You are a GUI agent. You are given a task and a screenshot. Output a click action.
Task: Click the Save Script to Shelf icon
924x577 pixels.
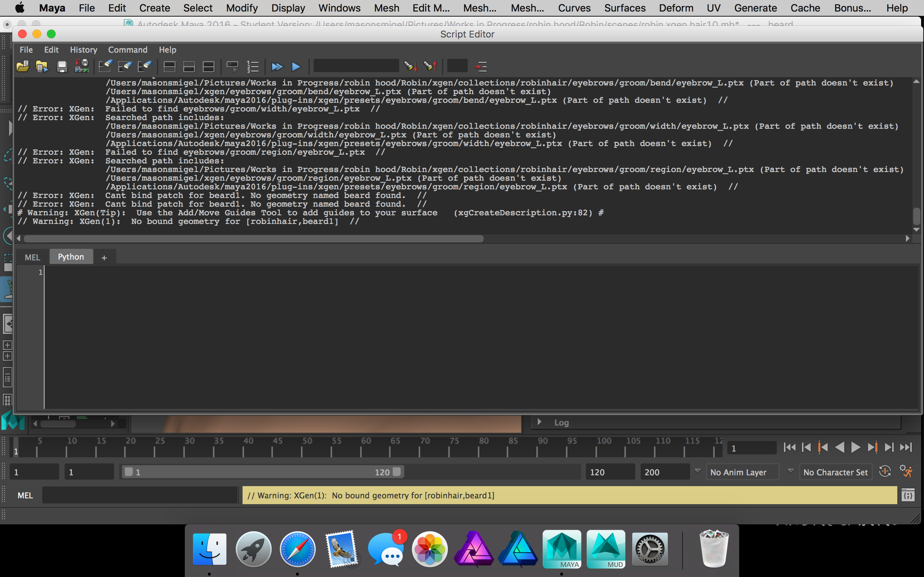tap(82, 66)
